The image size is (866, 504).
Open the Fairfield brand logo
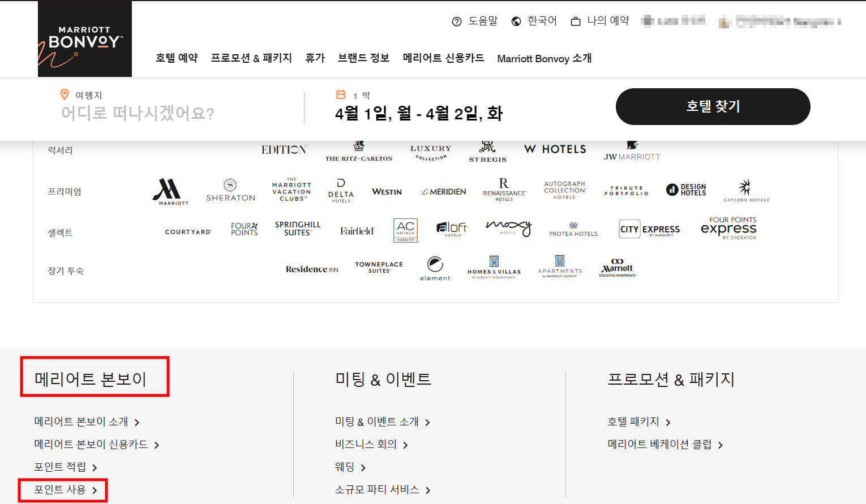357,231
